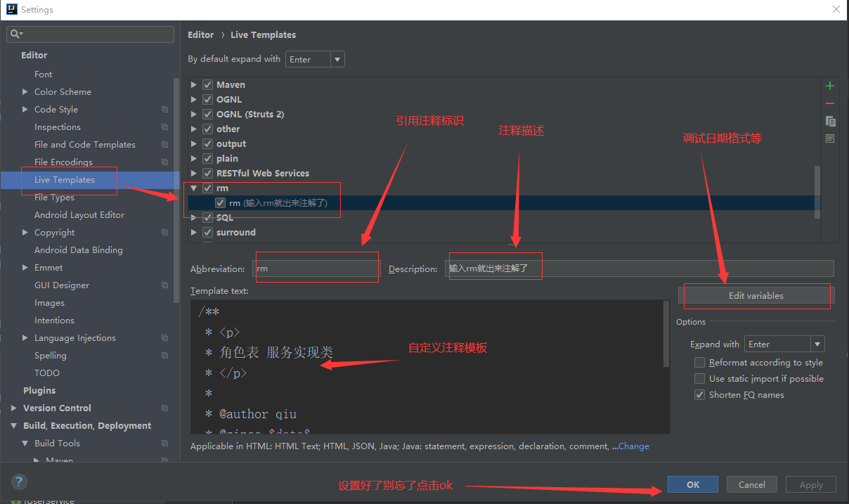Expand the SQL template group
The image size is (849, 504).
194,217
